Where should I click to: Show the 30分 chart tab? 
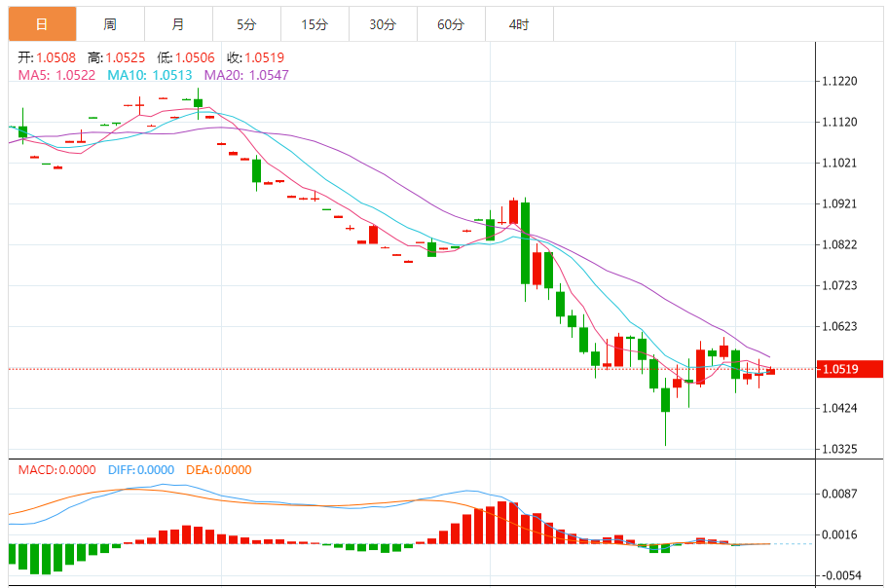pos(383,24)
